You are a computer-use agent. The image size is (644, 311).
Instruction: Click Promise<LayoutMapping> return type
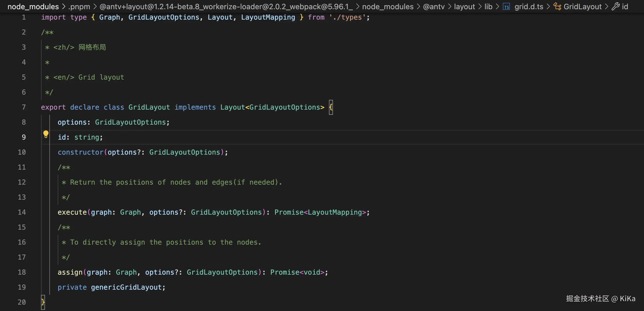[320, 212]
